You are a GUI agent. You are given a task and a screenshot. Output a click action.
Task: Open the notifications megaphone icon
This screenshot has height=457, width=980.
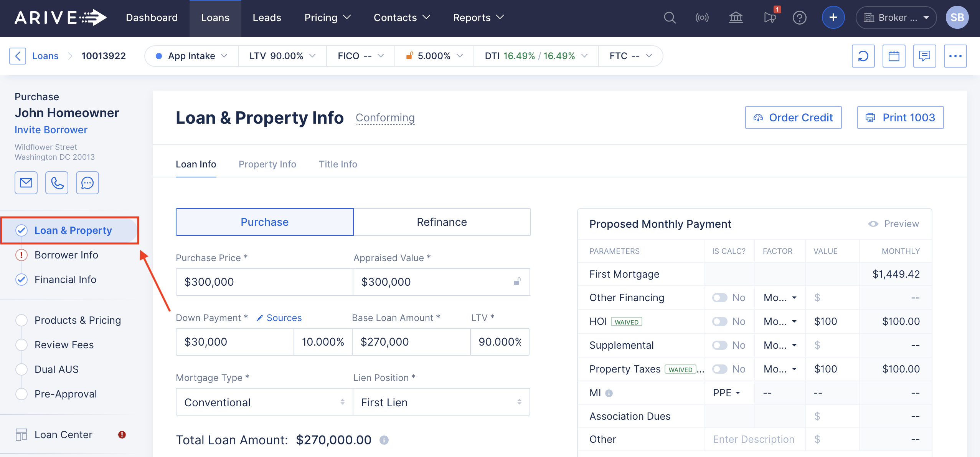(x=770, y=18)
